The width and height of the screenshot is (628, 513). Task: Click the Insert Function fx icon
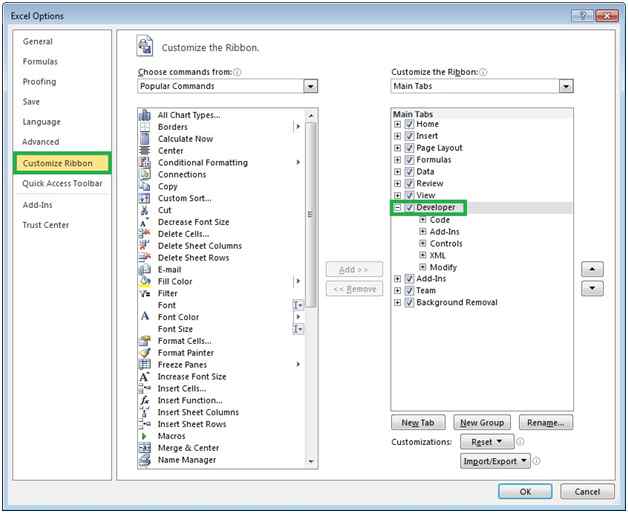[145, 400]
